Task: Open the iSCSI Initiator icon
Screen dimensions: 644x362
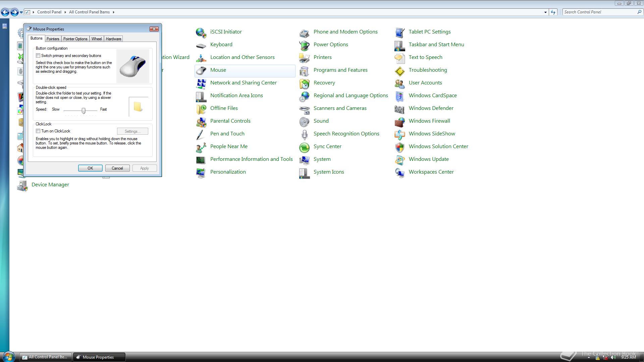Action: (201, 32)
